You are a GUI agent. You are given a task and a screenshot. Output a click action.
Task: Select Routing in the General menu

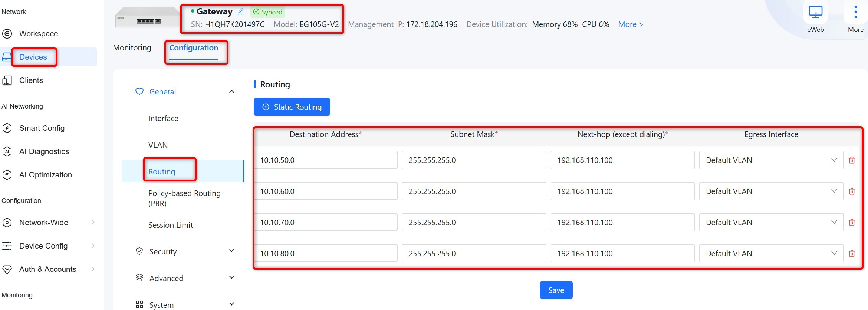(x=162, y=172)
